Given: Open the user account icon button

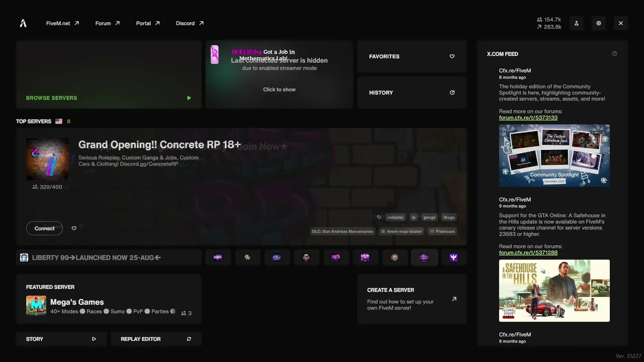Looking at the screenshot, I should pyautogui.click(x=577, y=23).
